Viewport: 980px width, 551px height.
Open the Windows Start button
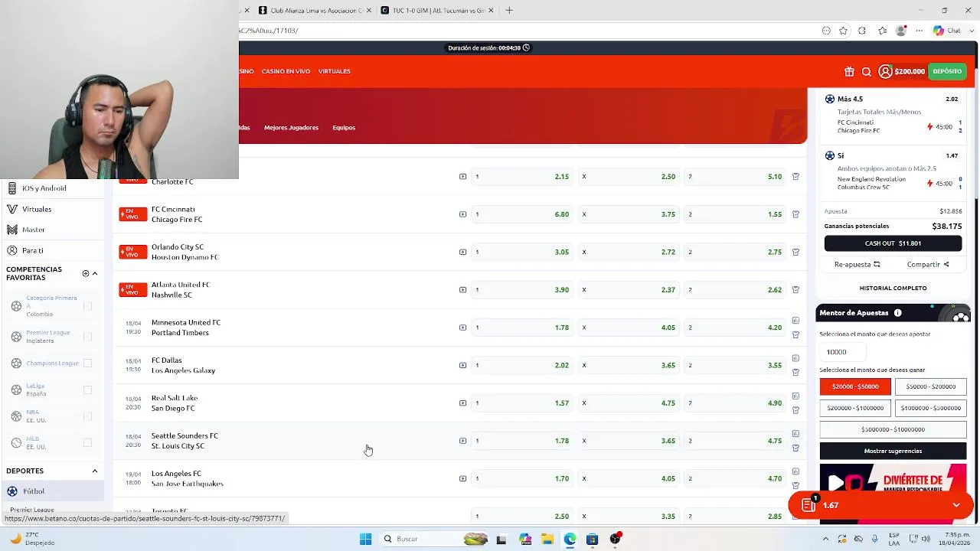[x=365, y=539]
